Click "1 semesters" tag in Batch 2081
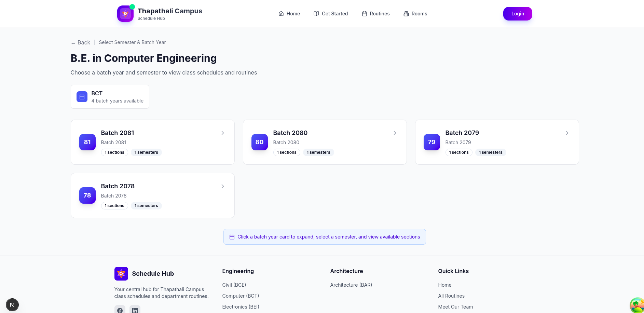The height and width of the screenshot is (313, 644). (x=146, y=152)
